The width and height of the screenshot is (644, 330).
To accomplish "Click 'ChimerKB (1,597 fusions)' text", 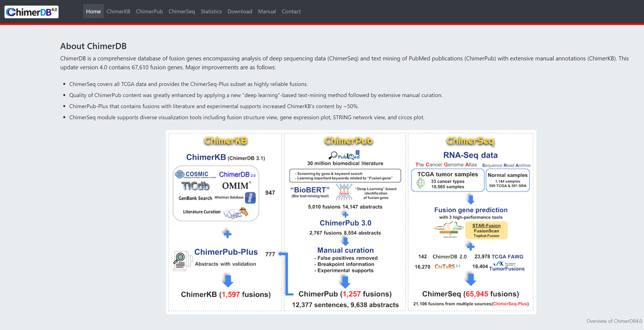I will 226,294.
